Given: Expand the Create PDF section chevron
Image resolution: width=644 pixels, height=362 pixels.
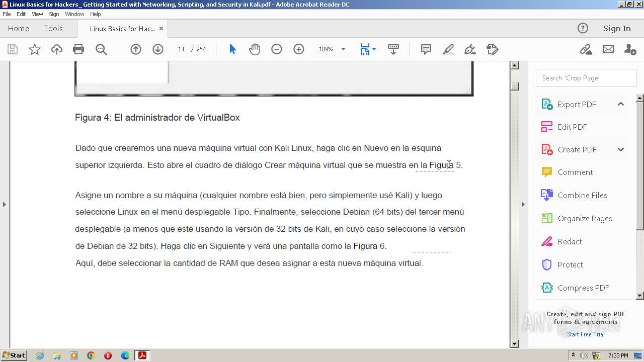Looking at the screenshot, I should tap(621, 149).
